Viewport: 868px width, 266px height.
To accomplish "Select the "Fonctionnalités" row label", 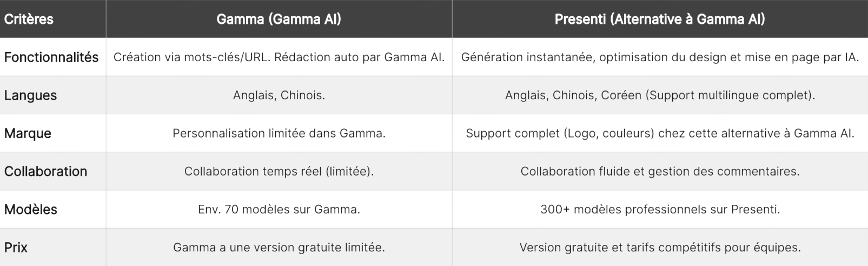I will 51,57.
